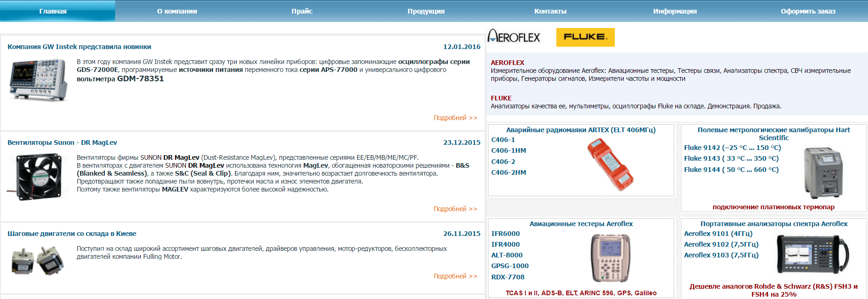Click Подробней for the Sunon fans article

point(455,209)
